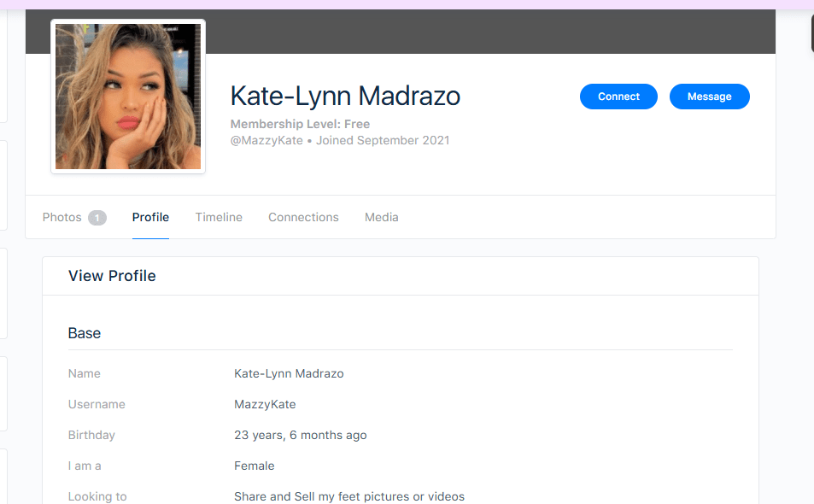Click the @MazzyKate username handle
The image size is (814, 504).
[x=265, y=140]
